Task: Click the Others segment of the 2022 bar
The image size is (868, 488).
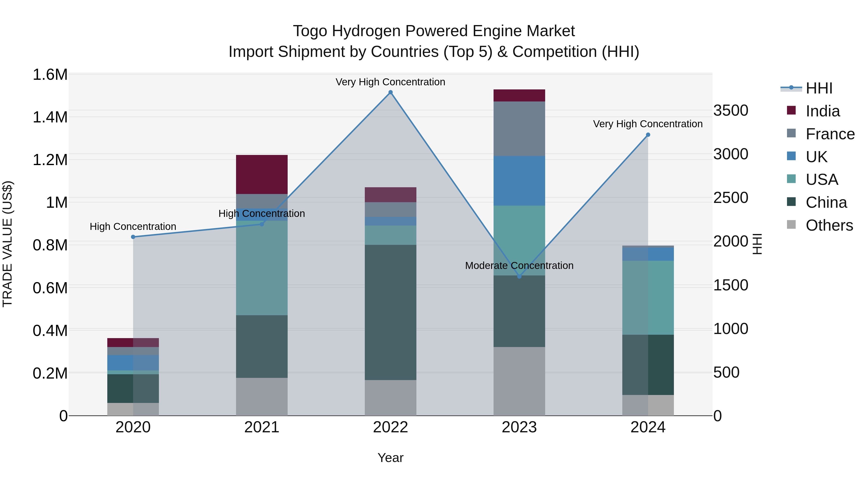Action: point(391,398)
